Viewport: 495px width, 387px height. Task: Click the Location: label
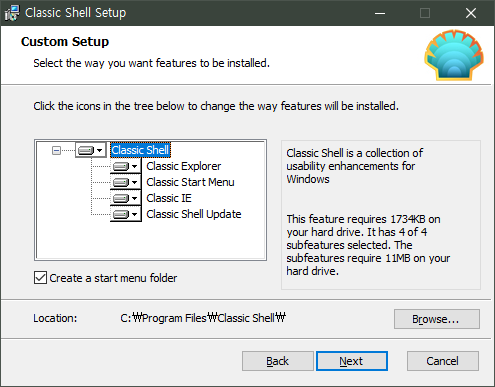(x=55, y=318)
